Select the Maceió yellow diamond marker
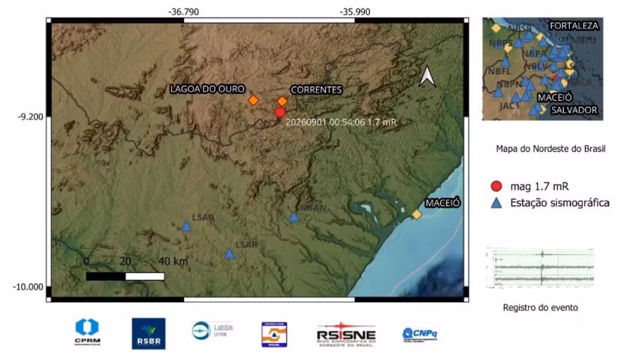The height and width of the screenshot is (362, 644). 417,214
